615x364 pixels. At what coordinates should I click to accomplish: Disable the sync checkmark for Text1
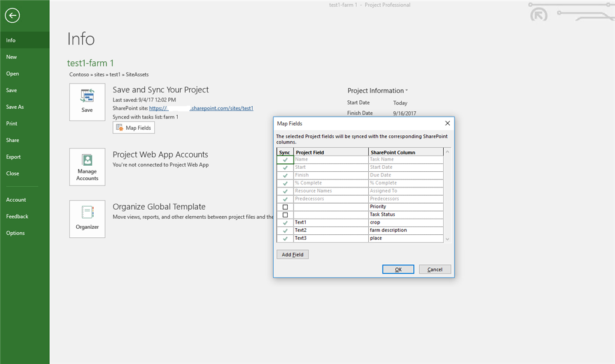point(285,222)
